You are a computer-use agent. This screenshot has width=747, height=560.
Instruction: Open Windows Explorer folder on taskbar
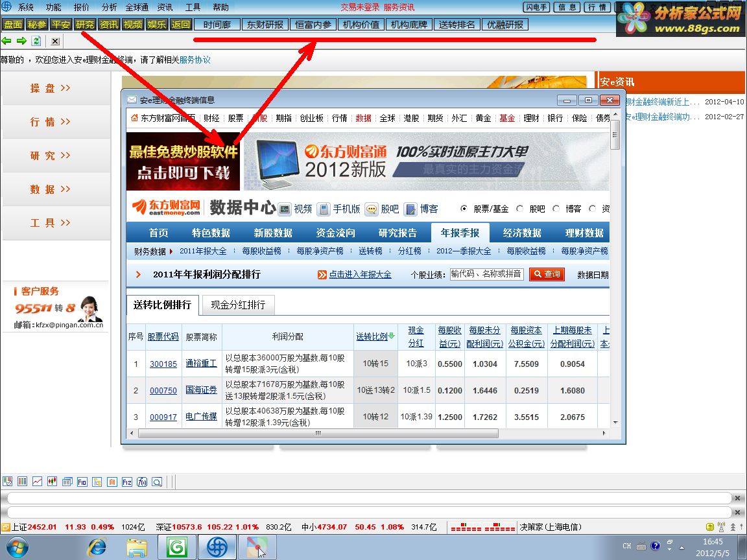[137, 547]
